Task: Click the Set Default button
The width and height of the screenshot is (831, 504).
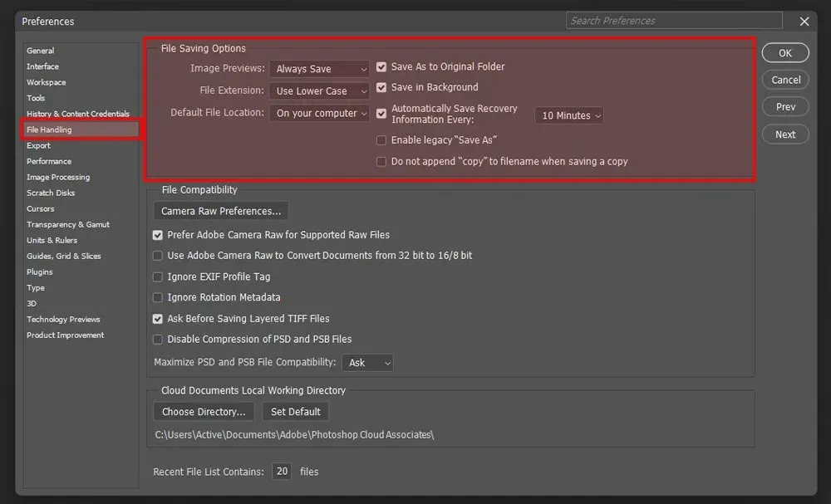Action: [296, 411]
